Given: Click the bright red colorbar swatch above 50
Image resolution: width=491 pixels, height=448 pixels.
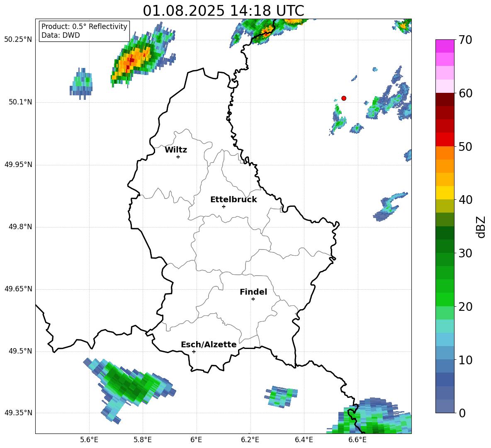Looking at the screenshot, I should coord(445,140).
